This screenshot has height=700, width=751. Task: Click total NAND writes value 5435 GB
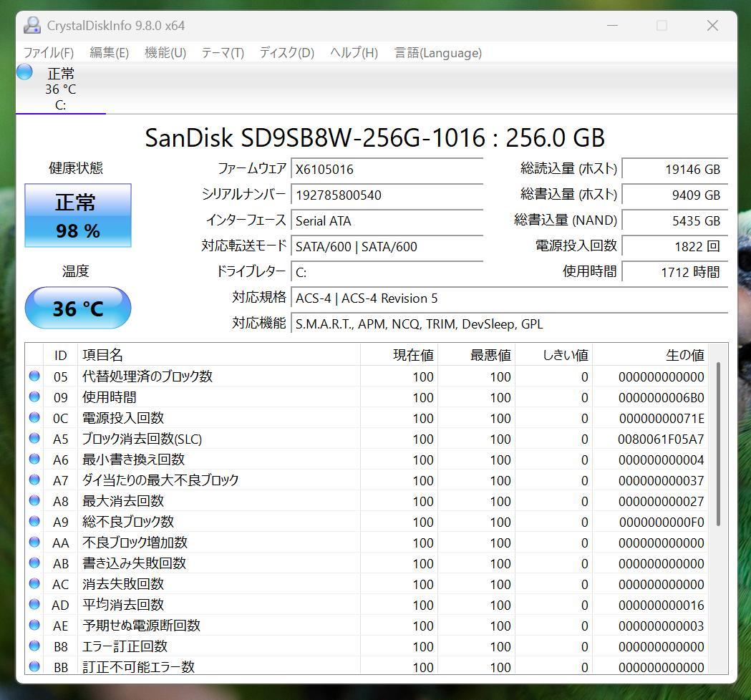[675, 220]
